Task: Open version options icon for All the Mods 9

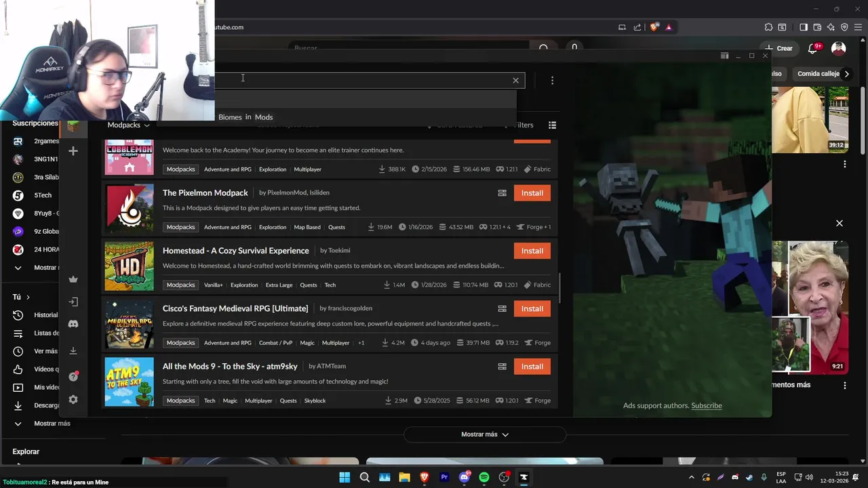Action: click(x=502, y=367)
